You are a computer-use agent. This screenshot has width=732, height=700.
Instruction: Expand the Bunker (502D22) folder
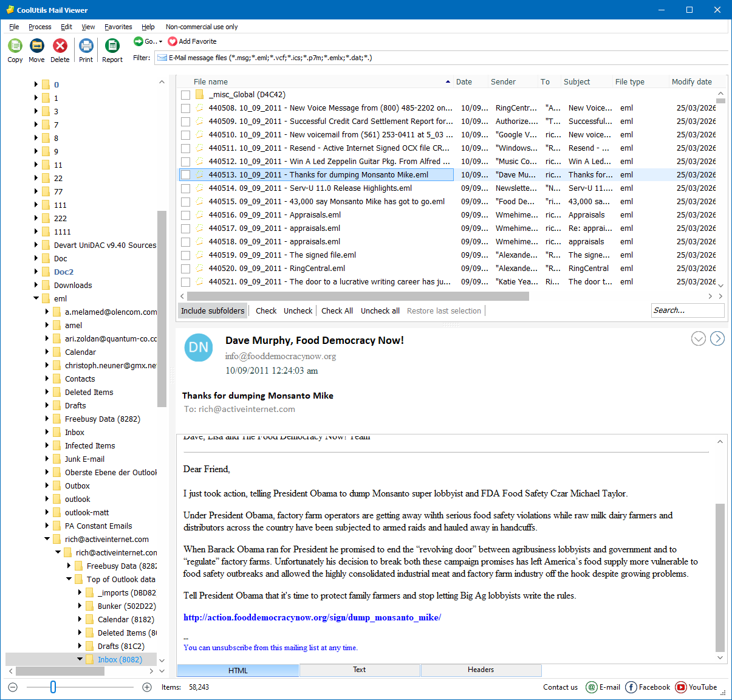coord(80,606)
